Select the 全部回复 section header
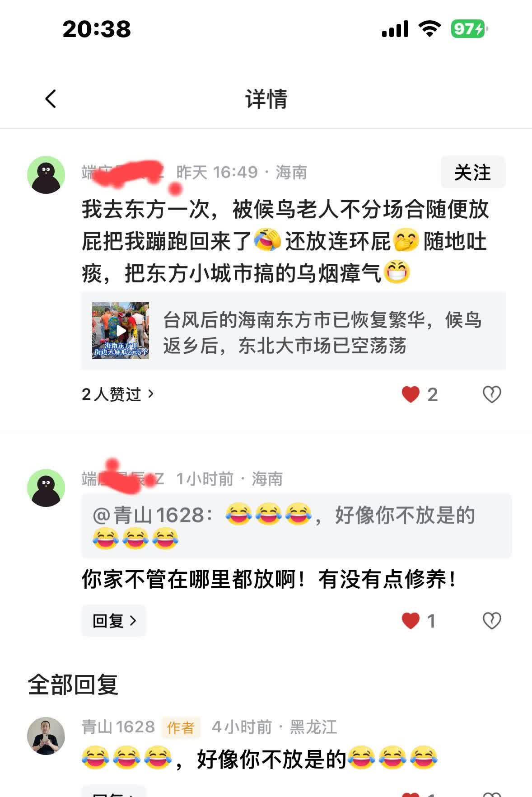Screen dimensions: 532x797 click(73, 684)
